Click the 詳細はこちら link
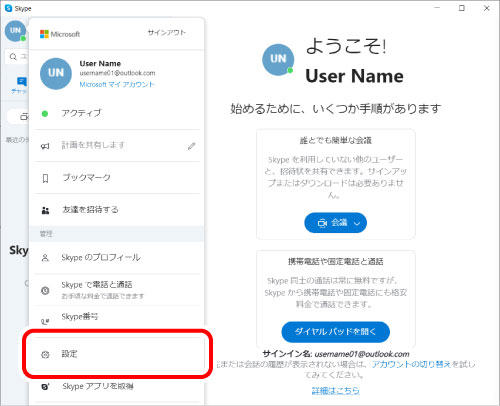The height and width of the screenshot is (406, 500). [x=335, y=390]
